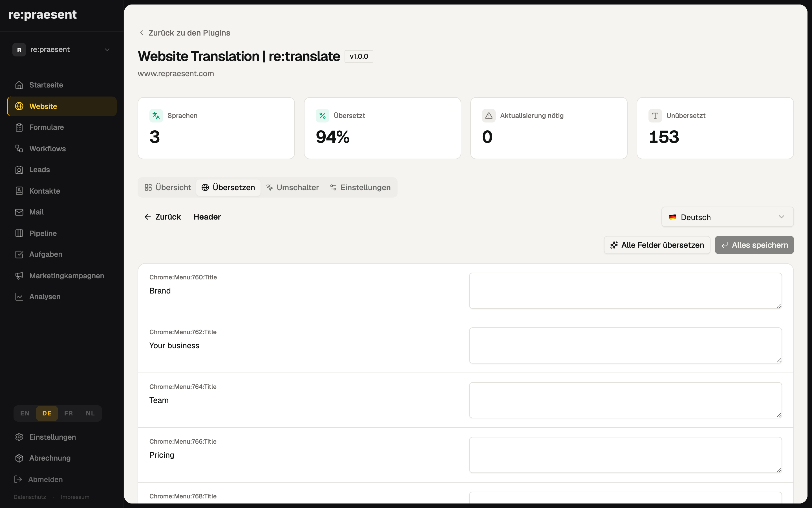The image size is (812, 508).
Task: Open the Impressum link
Action: (x=75, y=497)
